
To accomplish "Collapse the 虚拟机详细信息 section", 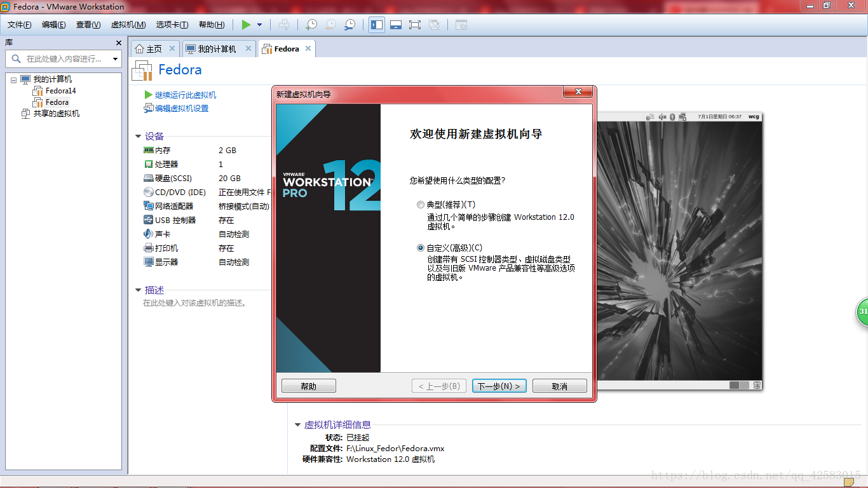I will click(x=297, y=425).
